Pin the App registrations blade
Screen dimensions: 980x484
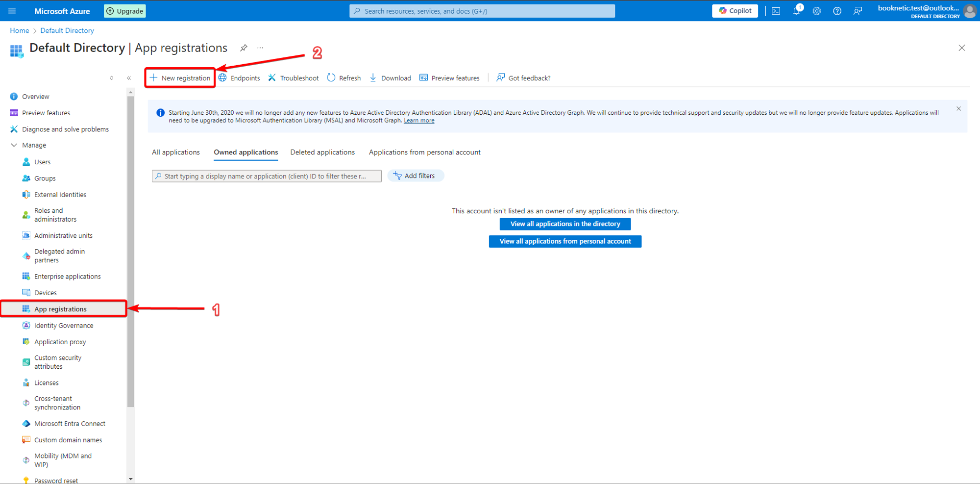click(x=244, y=48)
